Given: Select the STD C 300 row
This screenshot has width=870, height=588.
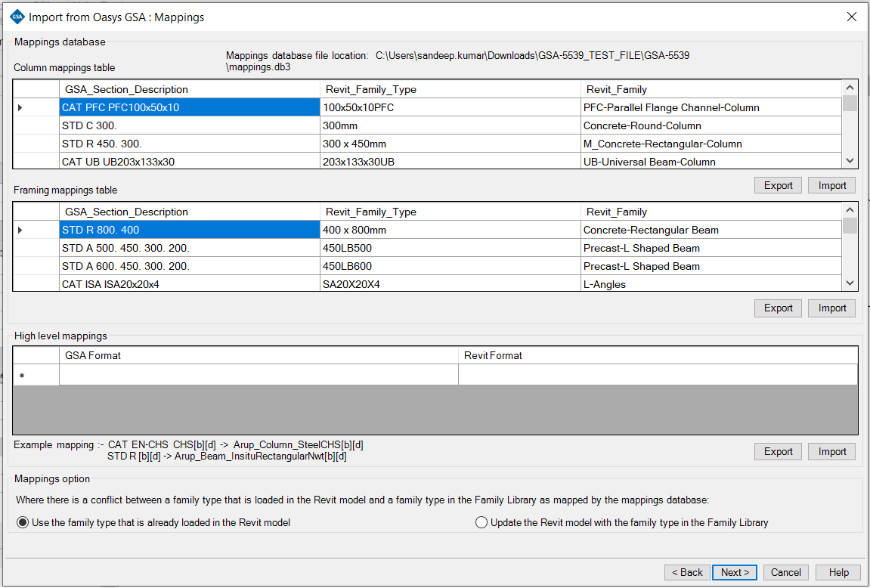Looking at the screenshot, I should coord(189,125).
